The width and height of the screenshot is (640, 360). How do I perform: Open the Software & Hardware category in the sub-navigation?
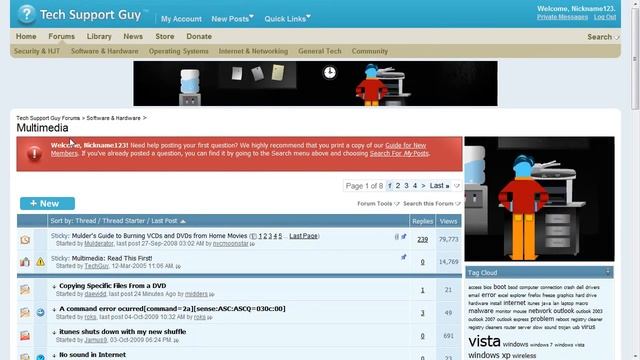point(105,51)
